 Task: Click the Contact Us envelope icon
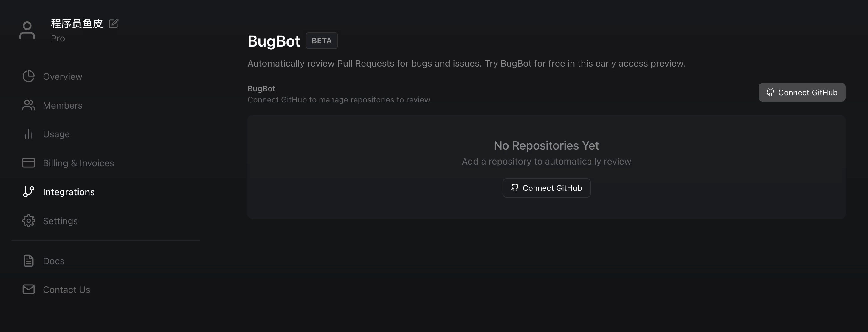(x=29, y=290)
